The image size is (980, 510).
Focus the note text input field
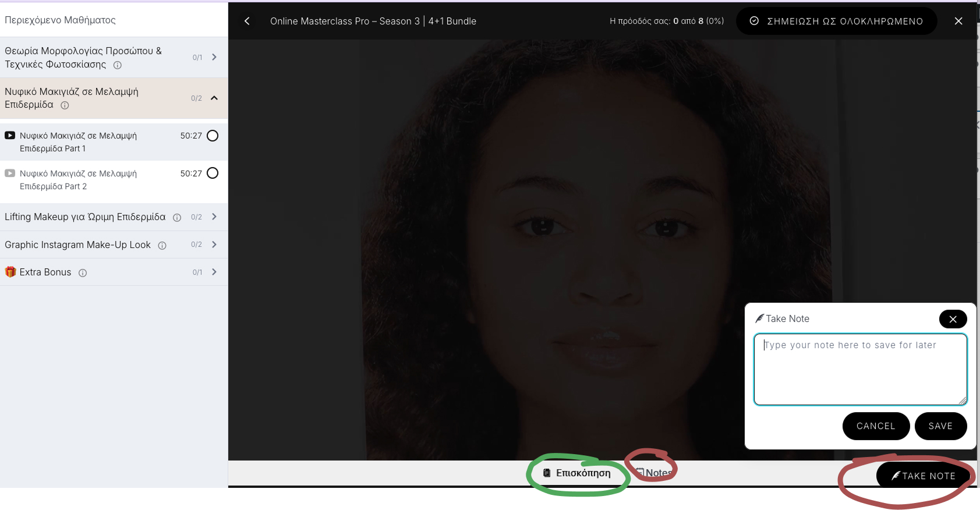pos(861,369)
